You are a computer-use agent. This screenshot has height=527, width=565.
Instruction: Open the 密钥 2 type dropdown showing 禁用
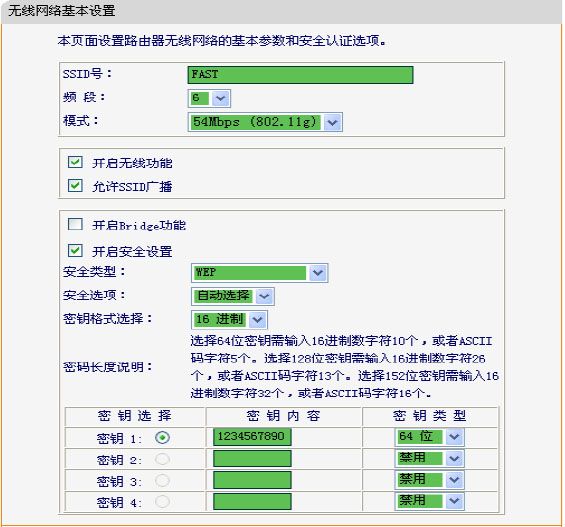pyautogui.click(x=430, y=458)
